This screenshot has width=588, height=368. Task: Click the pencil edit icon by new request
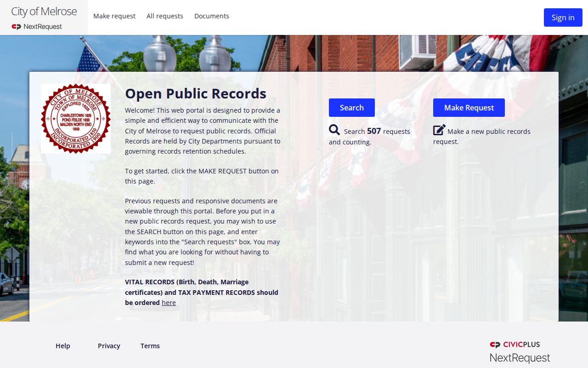[x=439, y=130]
